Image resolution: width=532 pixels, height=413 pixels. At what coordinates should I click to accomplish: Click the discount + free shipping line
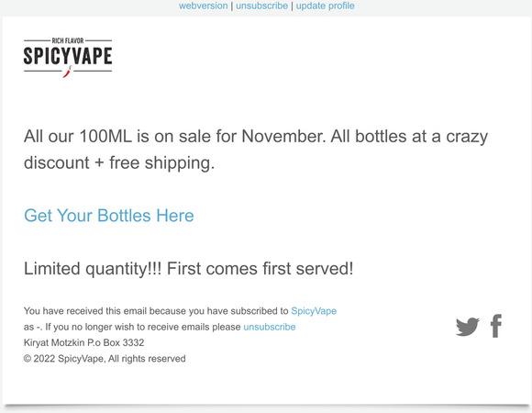tap(119, 162)
